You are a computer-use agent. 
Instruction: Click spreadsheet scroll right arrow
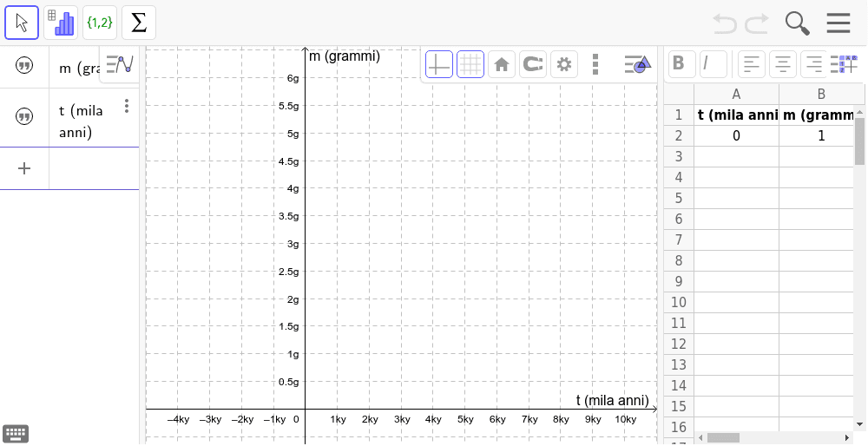click(846, 437)
